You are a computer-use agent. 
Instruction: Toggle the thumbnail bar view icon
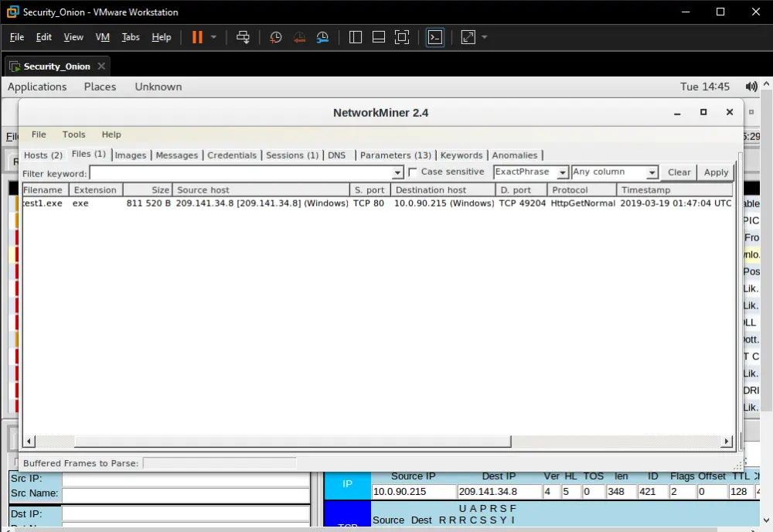pos(379,37)
